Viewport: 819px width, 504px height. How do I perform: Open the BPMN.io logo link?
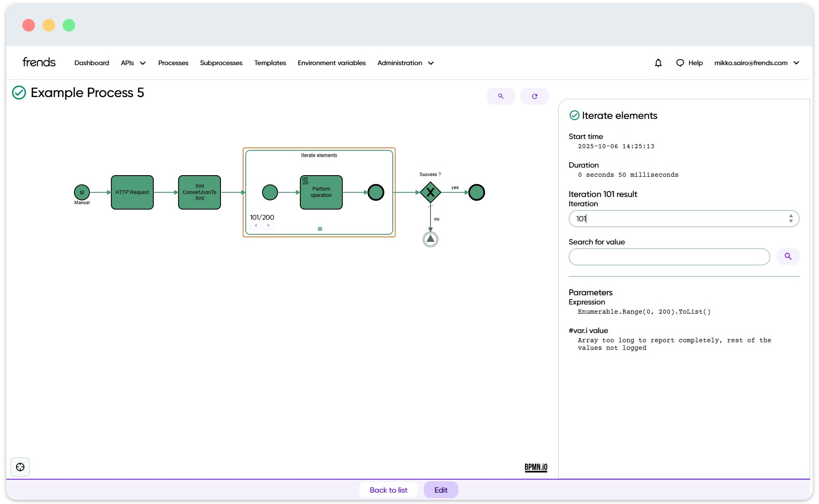pyautogui.click(x=536, y=467)
